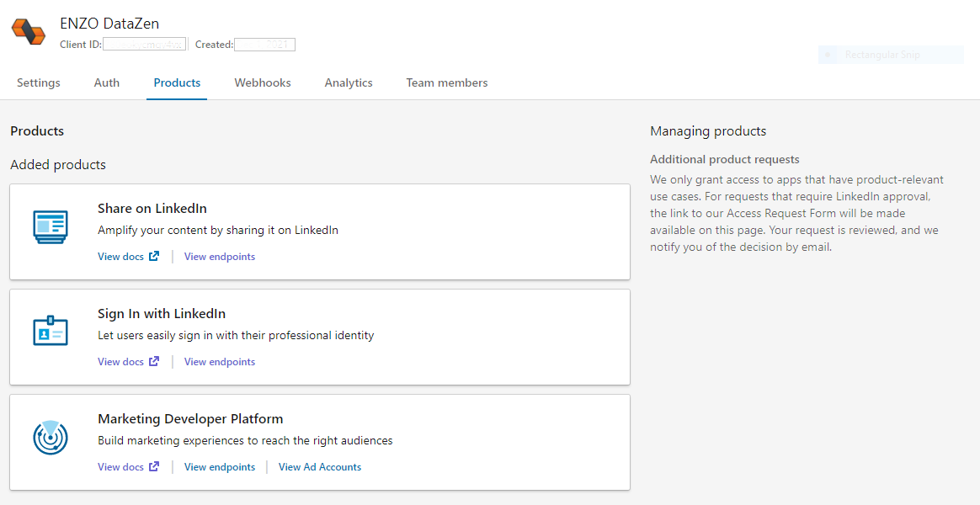980x505 pixels.
Task: Open the Analytics tab
Action: coord(349,82)
